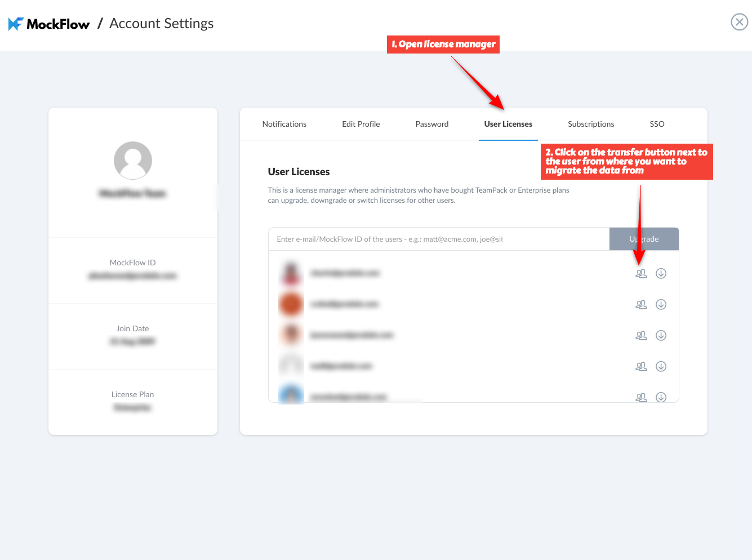Click the Upgrade button

[x=644, y=239]
